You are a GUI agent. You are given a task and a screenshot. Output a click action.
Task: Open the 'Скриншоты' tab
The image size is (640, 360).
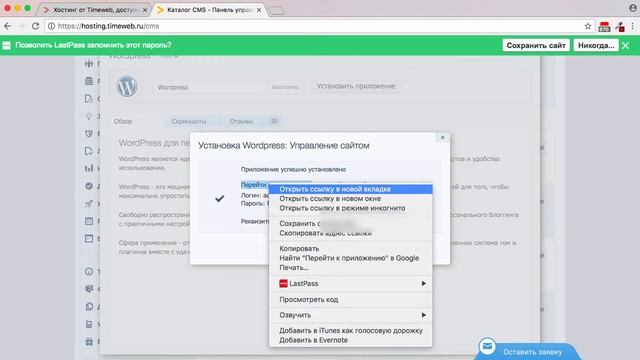pyautogui.click(x=189, y=121)
